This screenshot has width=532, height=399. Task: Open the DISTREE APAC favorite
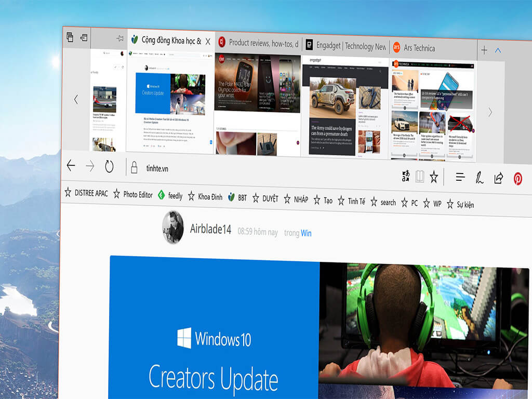pos(86,193)
